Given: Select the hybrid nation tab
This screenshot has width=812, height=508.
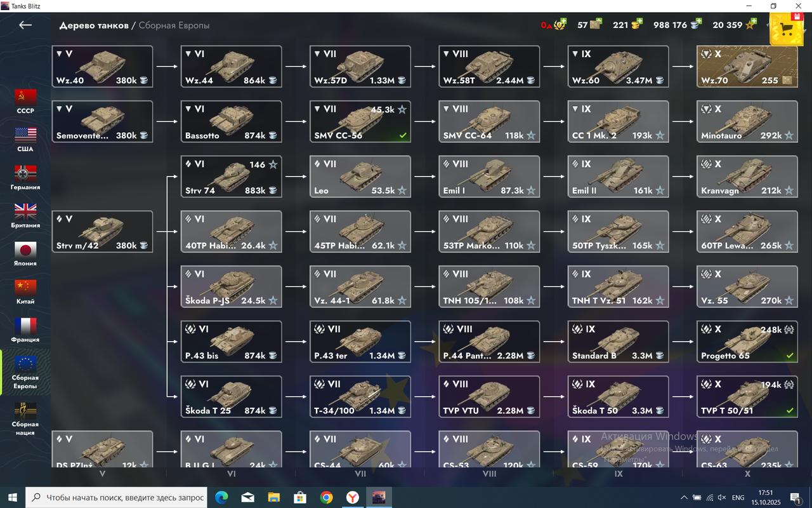Looking at the screenshot, I should (x=25, y=418).
